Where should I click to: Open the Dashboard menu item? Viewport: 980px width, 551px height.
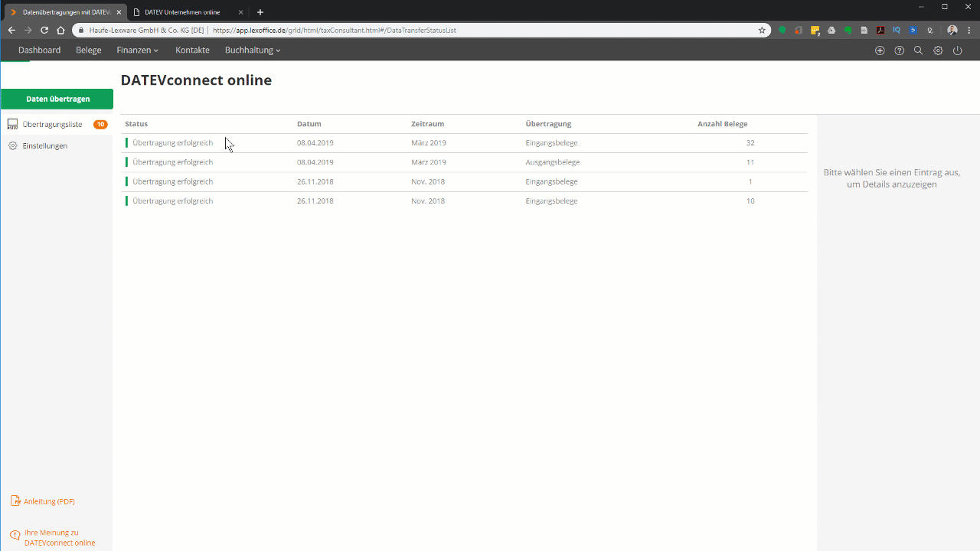40,51
